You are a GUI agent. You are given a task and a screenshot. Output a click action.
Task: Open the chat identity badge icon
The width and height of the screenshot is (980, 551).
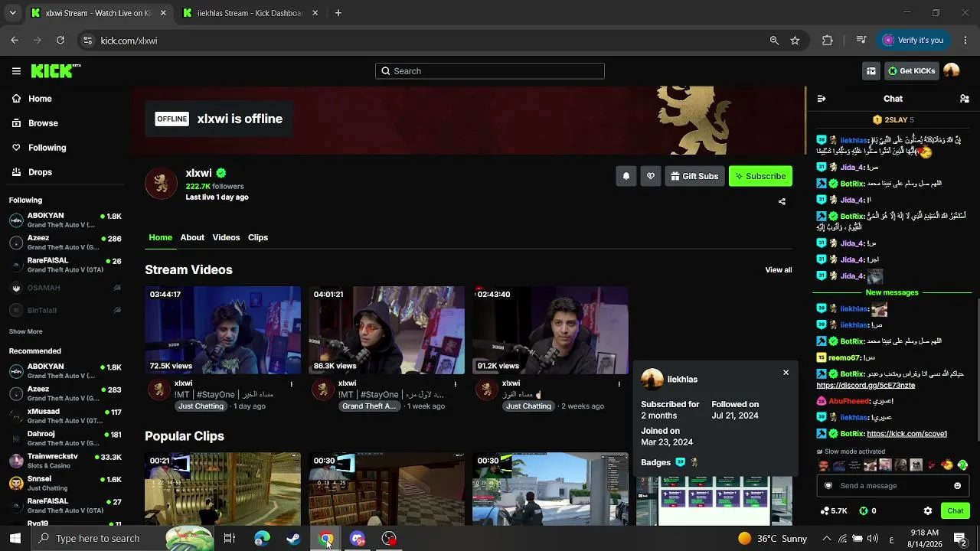pos(828,486)
